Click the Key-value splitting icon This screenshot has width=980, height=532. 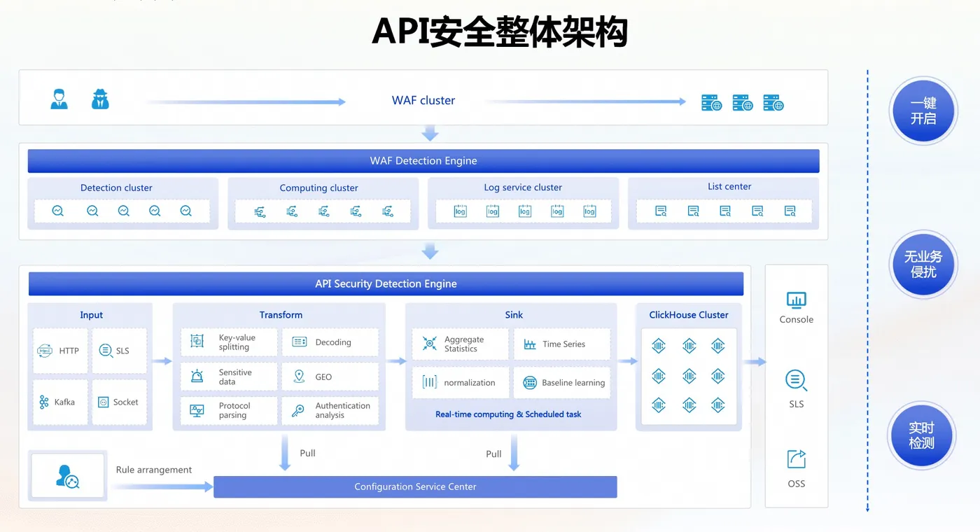pyautogui.click(x=197, y=341)
